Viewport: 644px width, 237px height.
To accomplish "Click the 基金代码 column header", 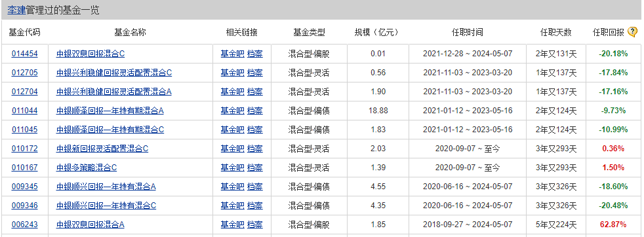I will point(25,32).
